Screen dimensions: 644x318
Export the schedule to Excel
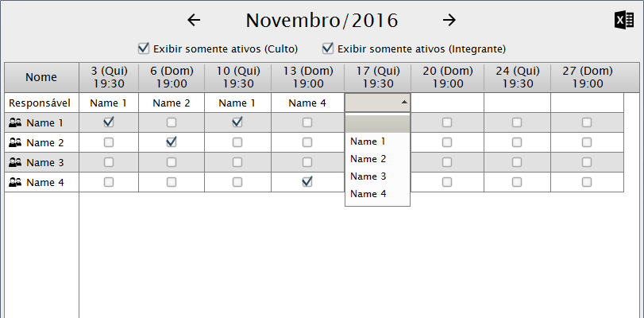[x=623, y=21]
